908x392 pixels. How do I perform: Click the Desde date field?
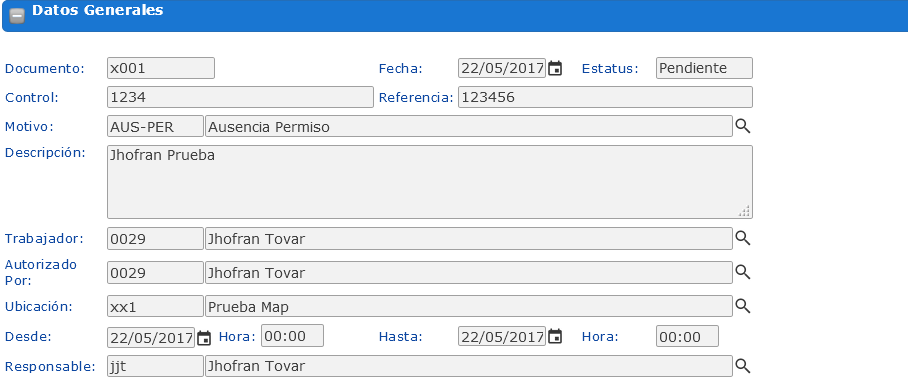[x=151, y=338]
